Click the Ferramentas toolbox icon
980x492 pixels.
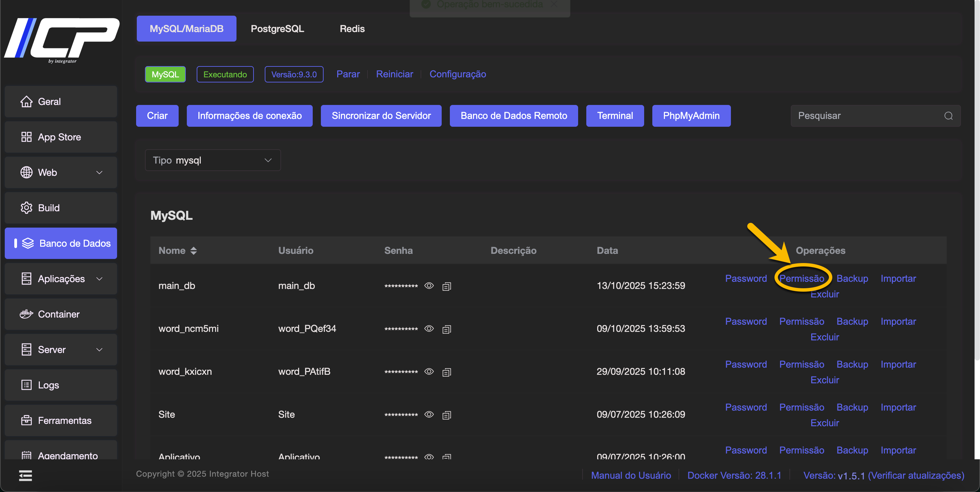(x=26, y=420)
